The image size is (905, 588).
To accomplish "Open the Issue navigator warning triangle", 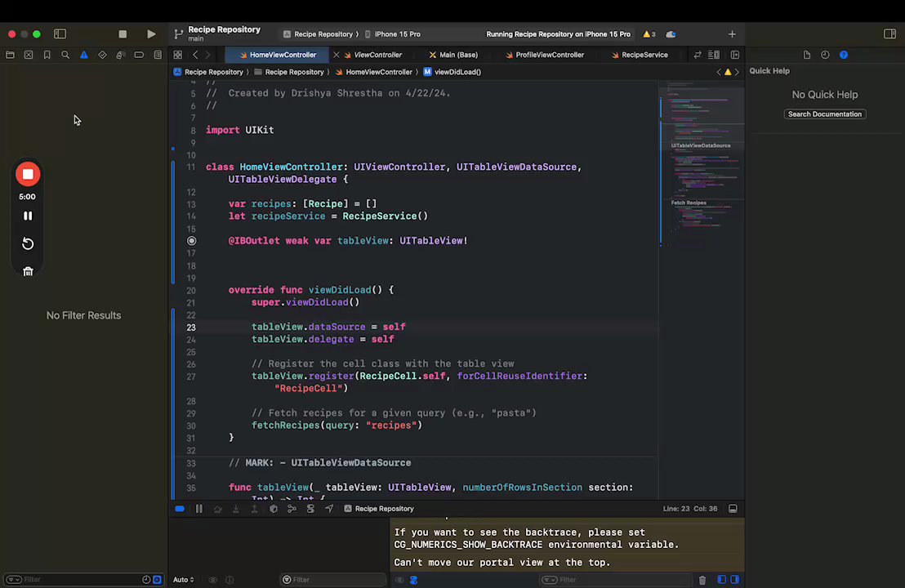I will pyautogui.click(x=83, y=55).
